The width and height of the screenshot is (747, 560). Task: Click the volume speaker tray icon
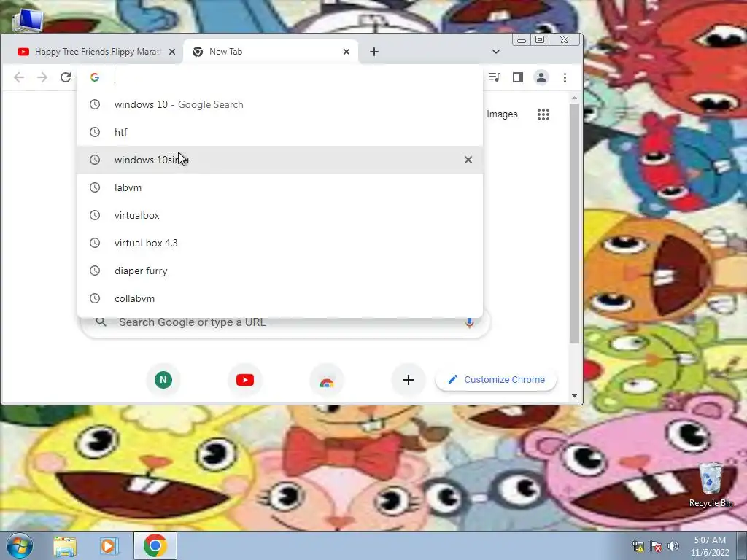673,546
